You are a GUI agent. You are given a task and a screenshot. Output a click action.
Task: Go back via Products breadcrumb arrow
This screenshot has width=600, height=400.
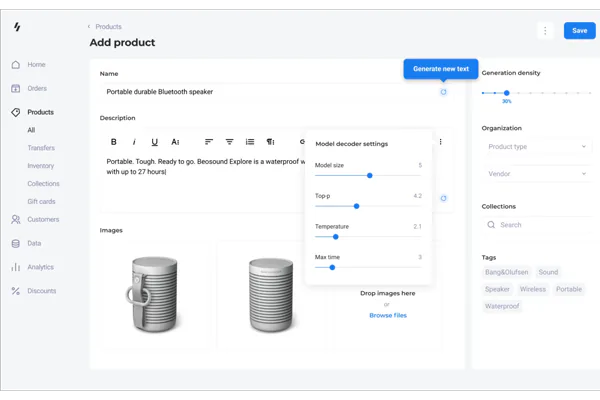(89, 26)
